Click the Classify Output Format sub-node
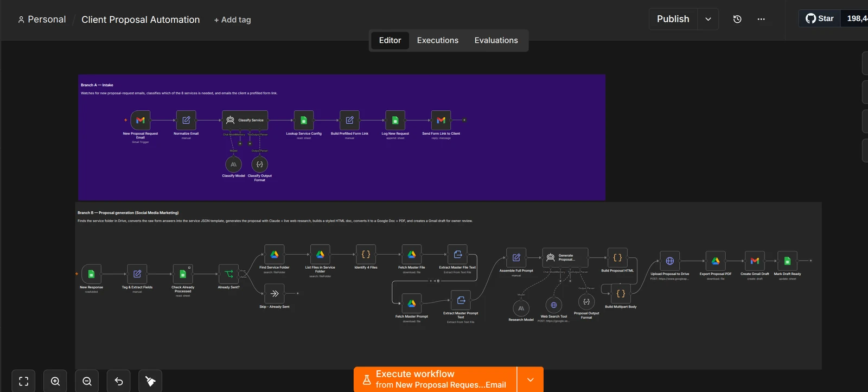This screenshot has width=868, height=392. coord(260,164)
